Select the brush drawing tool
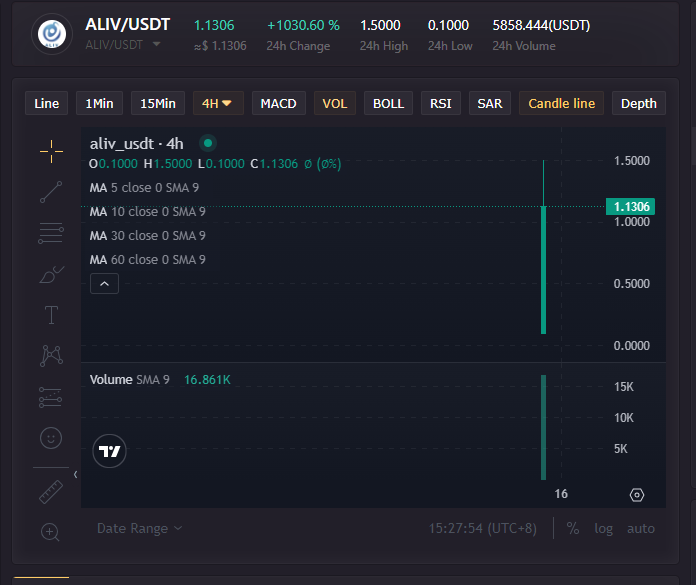Screen dimensions: 696x585 51,274
